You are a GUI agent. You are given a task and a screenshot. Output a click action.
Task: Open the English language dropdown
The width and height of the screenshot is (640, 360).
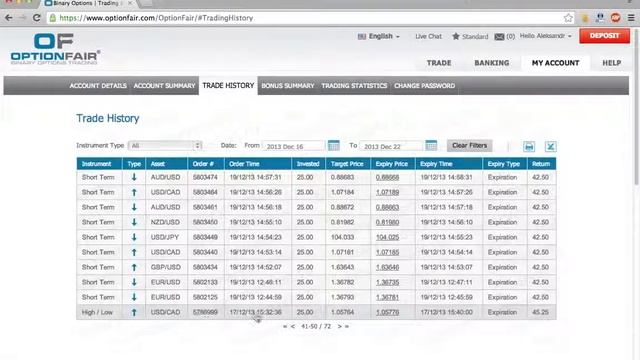[x=378, y=36]
